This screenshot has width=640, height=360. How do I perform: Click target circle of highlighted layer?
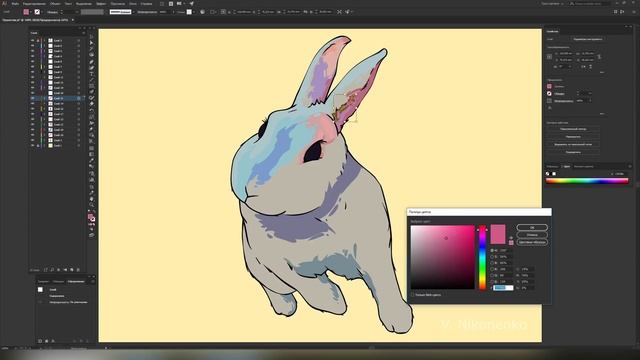point(78,98)
